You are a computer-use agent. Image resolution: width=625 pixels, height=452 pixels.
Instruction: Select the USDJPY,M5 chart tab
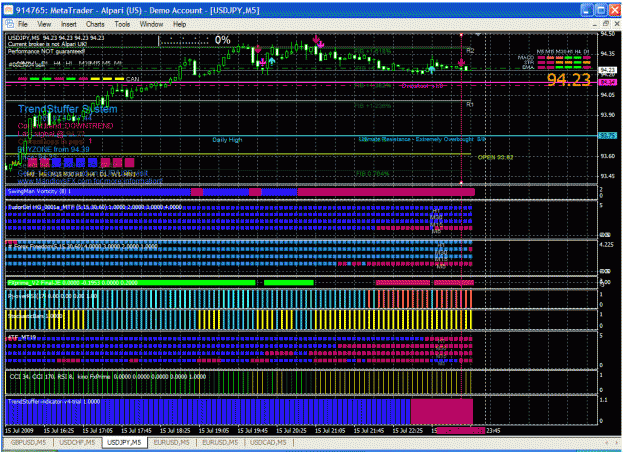point(124,442)
